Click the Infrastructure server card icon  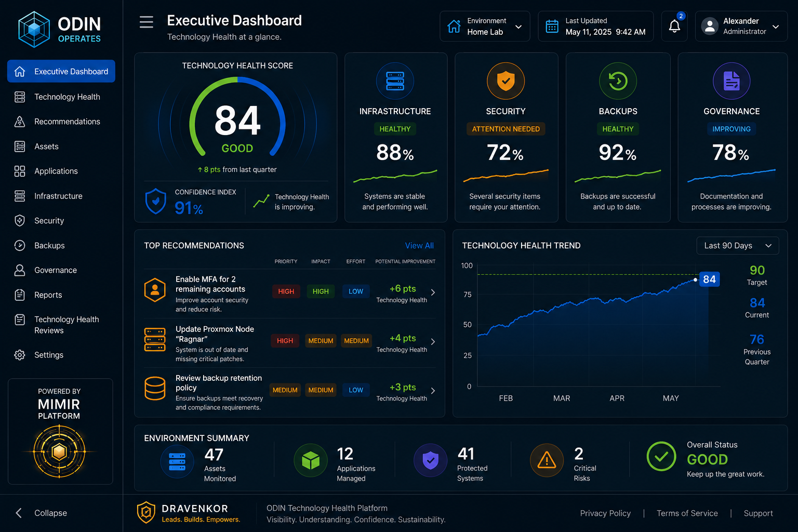tap(395, 81)
